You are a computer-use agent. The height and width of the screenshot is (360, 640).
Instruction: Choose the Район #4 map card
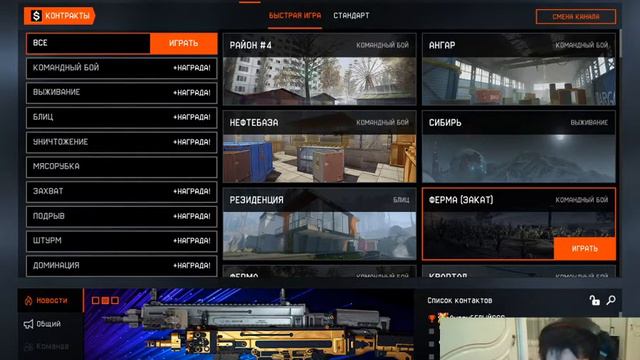320,69
